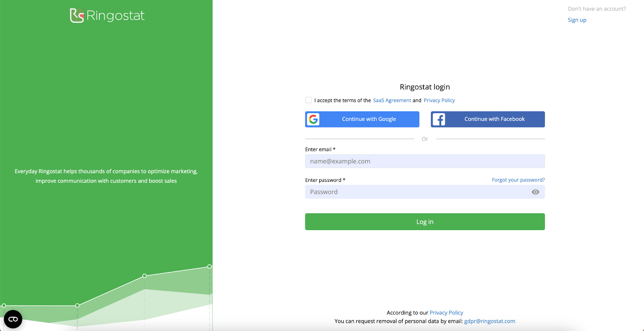Image resolution: width=644 pixels, height=331 pixels.
Task: Focus the Password input field
Action: (425, 192)
